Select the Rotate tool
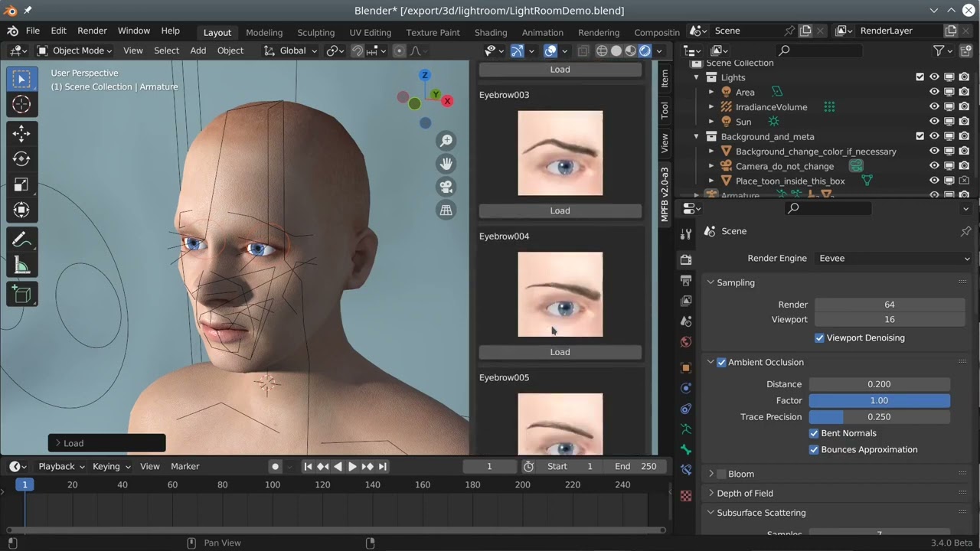Image resolution: width=980 pixels, height=551 pixels. [21, 159]
